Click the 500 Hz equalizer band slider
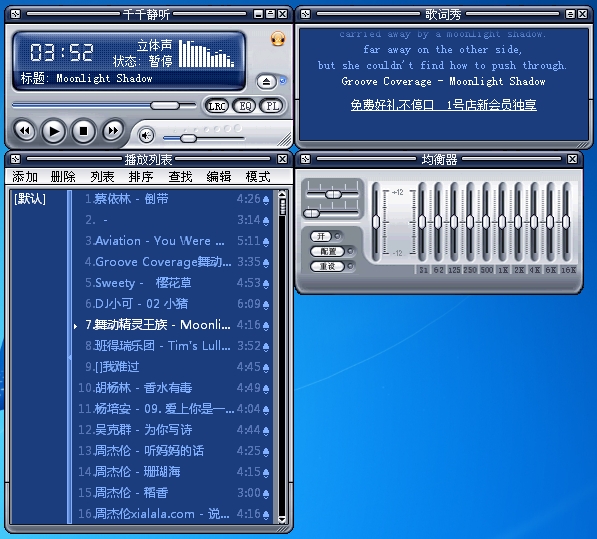 pos(486,222)
